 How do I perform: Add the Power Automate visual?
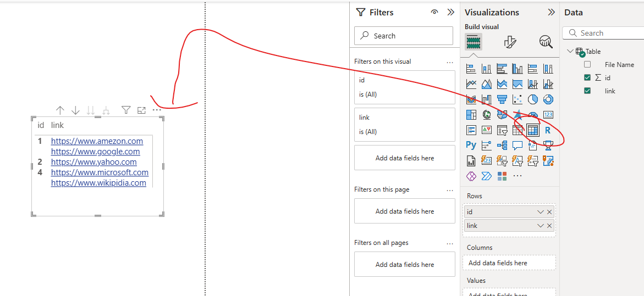pyautogui.click(x=486, y=176)
